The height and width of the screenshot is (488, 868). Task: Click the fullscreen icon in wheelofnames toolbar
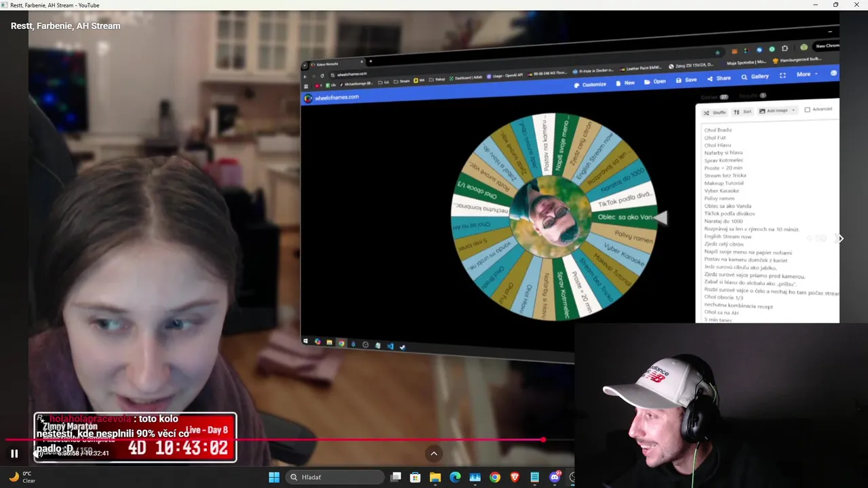point(783,75)
